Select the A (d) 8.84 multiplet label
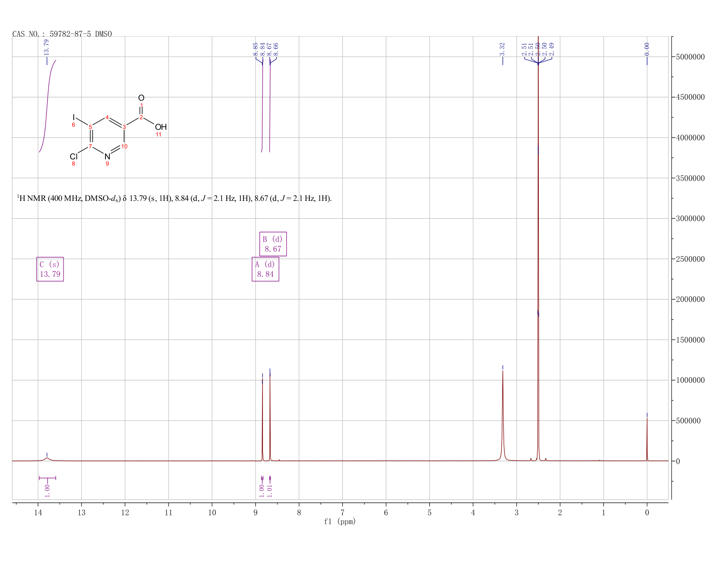 (266, 269)
